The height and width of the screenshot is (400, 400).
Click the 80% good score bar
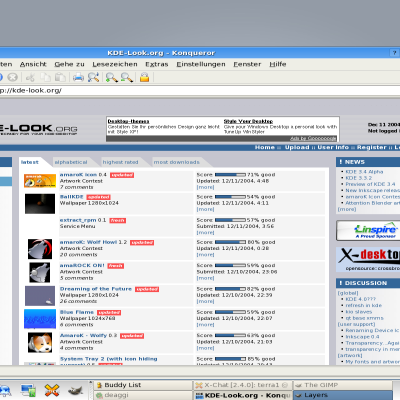point(230,242)
